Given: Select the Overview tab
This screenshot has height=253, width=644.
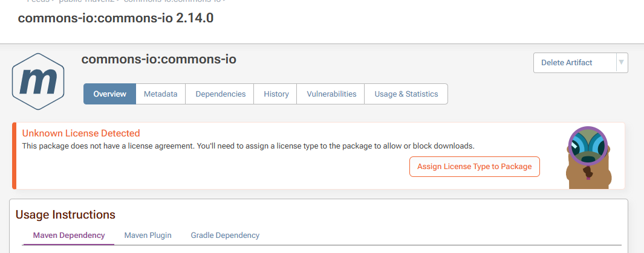Looking at the screenshot, I should [109, 94].
